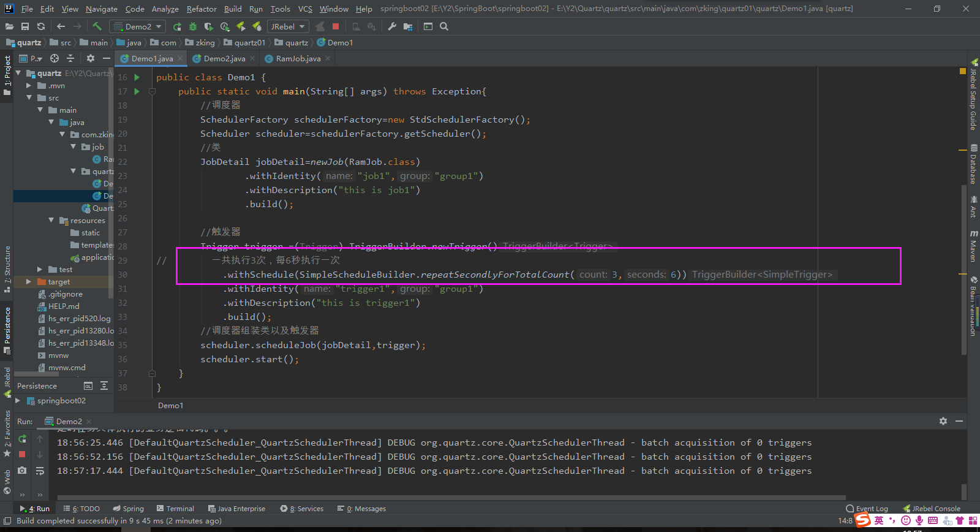980x532 pixels.
Task: Open the Database side panel
Action: point(973,164)
